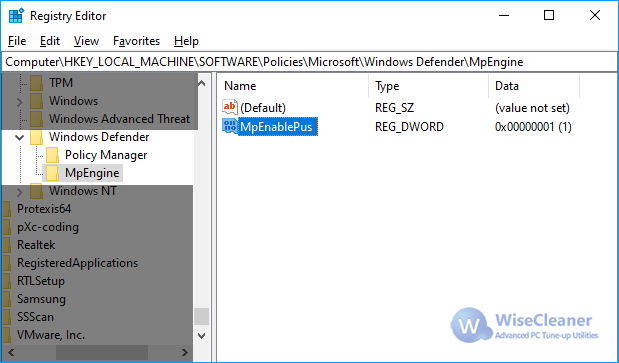Select the Policy Manager folder icon
Image resolution: width=619 pixels, height=363 pixels.
[x=53, y=155]
